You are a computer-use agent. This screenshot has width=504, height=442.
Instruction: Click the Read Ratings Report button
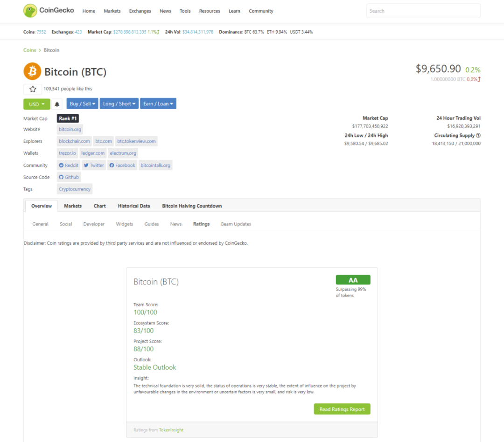click(342, 409)
